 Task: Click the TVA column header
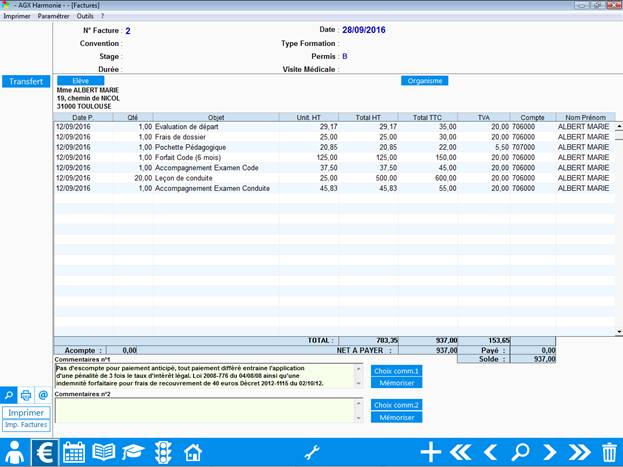coord(484,118)
